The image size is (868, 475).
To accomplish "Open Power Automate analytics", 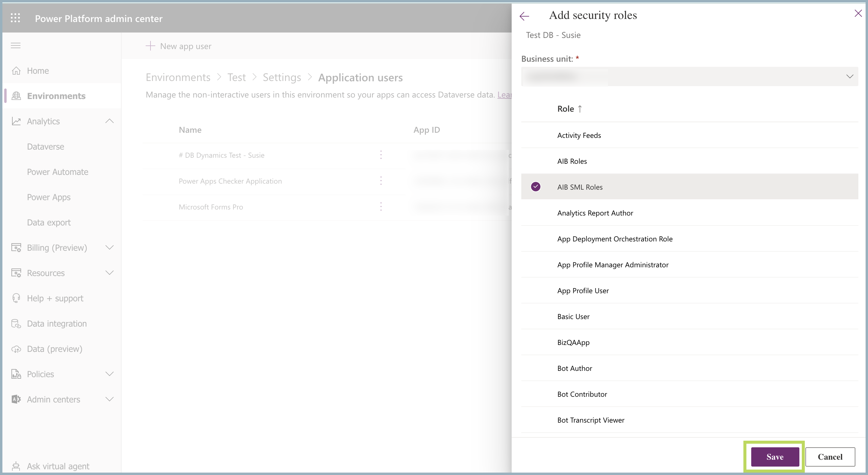I will (57, 172).
